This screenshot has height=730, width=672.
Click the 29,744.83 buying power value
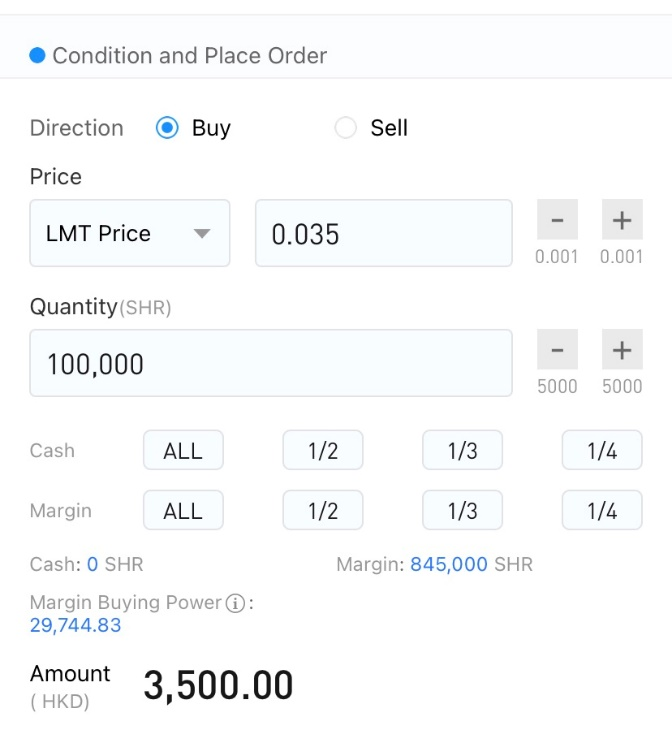point(75,625)
